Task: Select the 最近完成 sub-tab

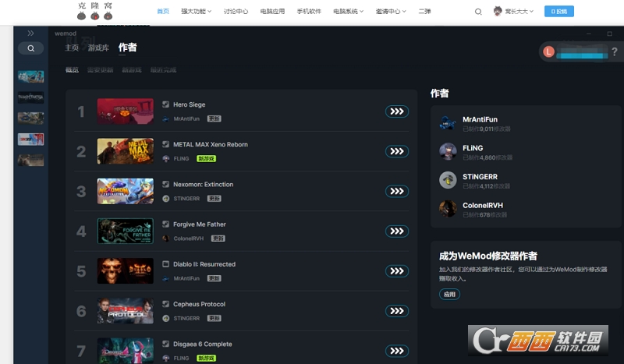Action: coord(163,70)
